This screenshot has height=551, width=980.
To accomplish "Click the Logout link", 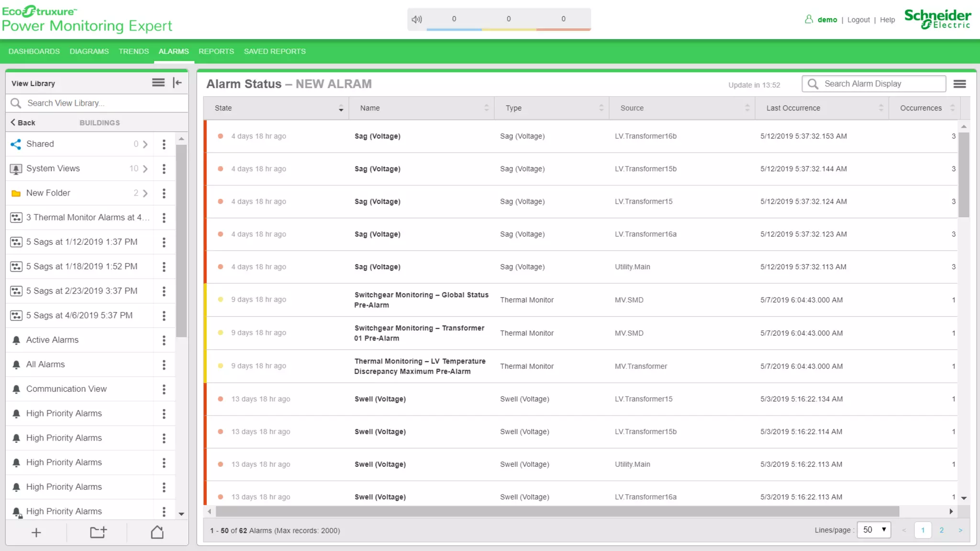I will pyautogui.click(x=858, y=20).
